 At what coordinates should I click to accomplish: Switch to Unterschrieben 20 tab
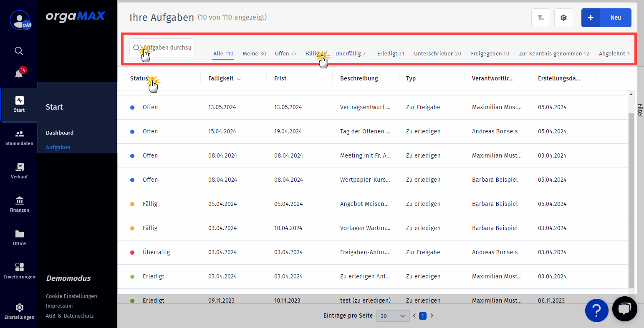click(x=437, y=54)
